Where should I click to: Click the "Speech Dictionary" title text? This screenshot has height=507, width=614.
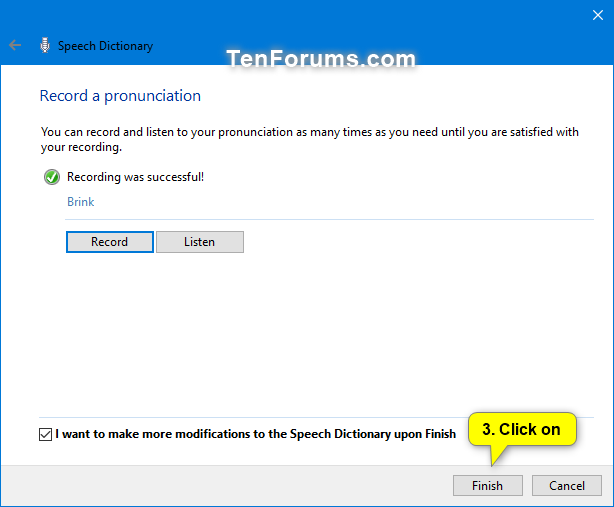click(105, 46)
